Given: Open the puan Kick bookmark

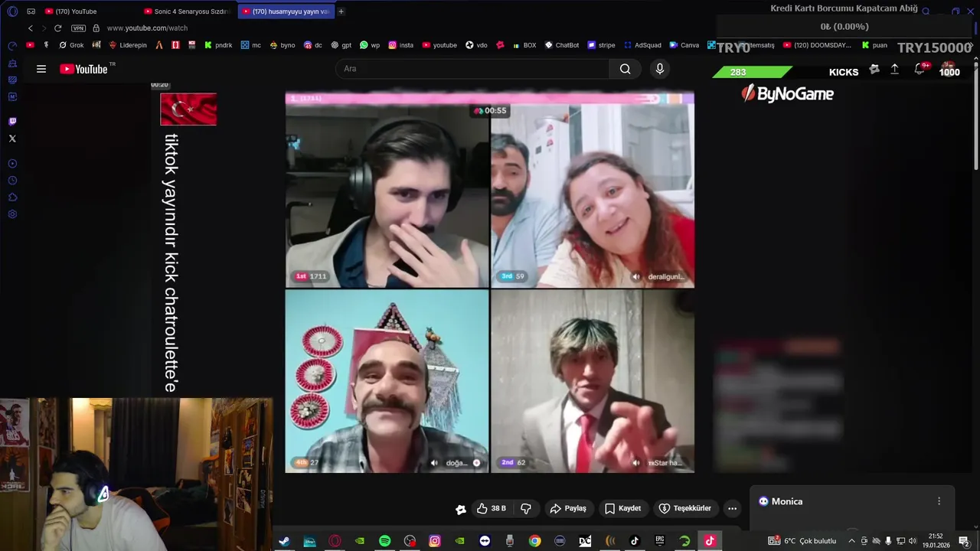Looking at the screenshot, I should pos(874,45).
